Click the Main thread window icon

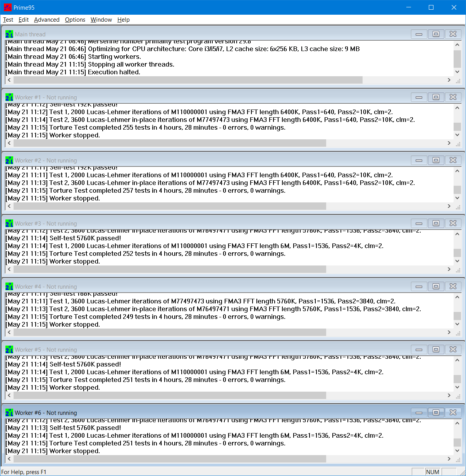[x=9, y=34]
